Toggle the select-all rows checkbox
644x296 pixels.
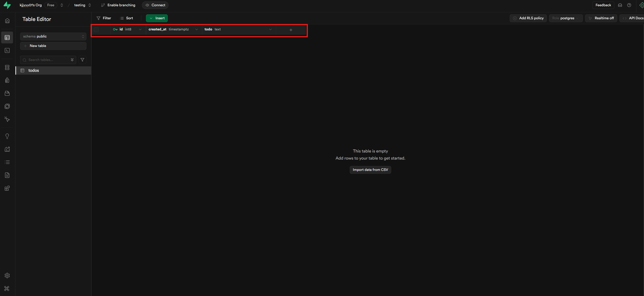click(97, 30)
